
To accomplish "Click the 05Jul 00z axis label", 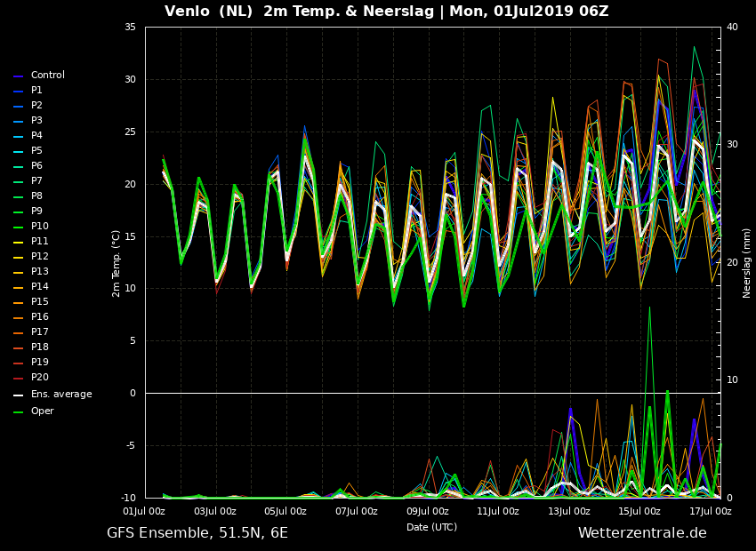I will [x=286, y=511].
